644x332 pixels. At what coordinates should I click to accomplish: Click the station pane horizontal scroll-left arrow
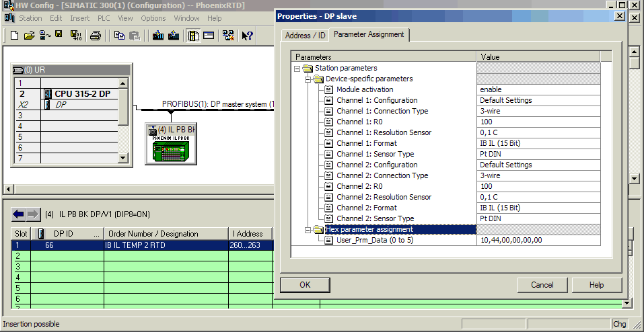[7, 190]
